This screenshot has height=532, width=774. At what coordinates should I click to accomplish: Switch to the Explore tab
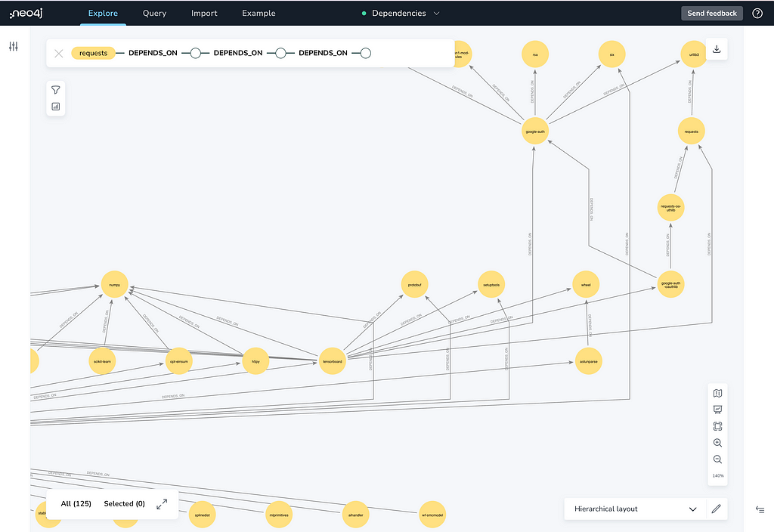pyautogui.click(x=103, y=14)
